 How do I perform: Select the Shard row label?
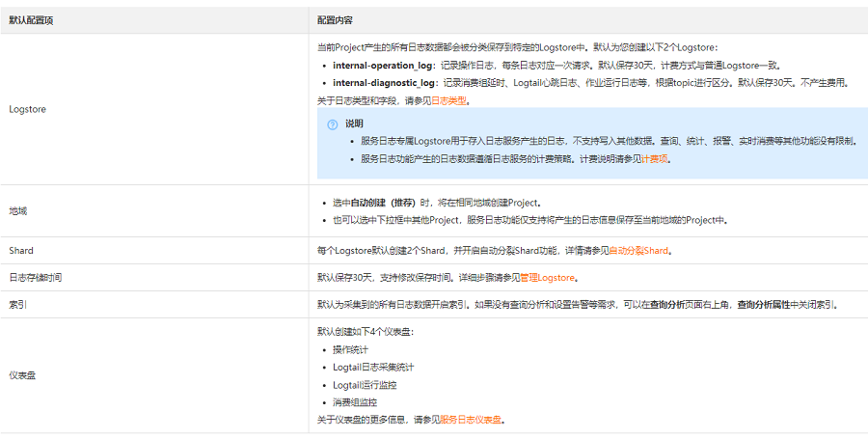(x=21, y=250)
